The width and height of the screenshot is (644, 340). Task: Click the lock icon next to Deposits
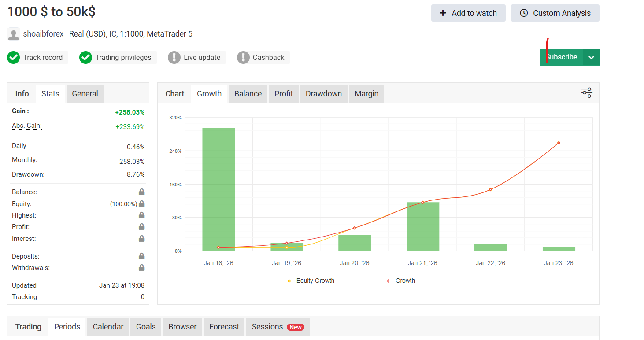coord(141,256)
